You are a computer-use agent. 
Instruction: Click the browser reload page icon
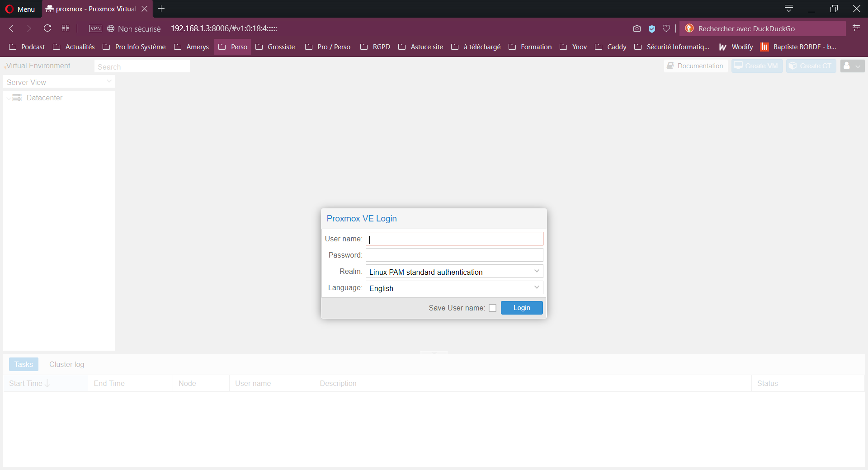tap(47, 28)
